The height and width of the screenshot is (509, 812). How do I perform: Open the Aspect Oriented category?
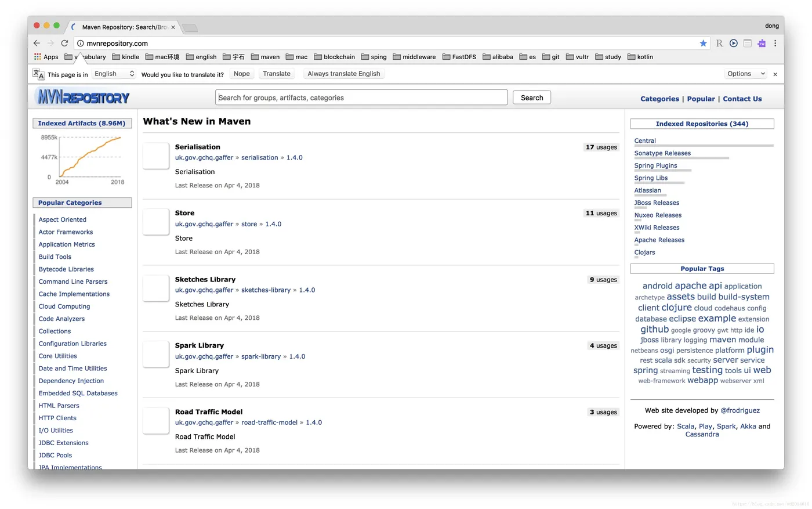63,219
